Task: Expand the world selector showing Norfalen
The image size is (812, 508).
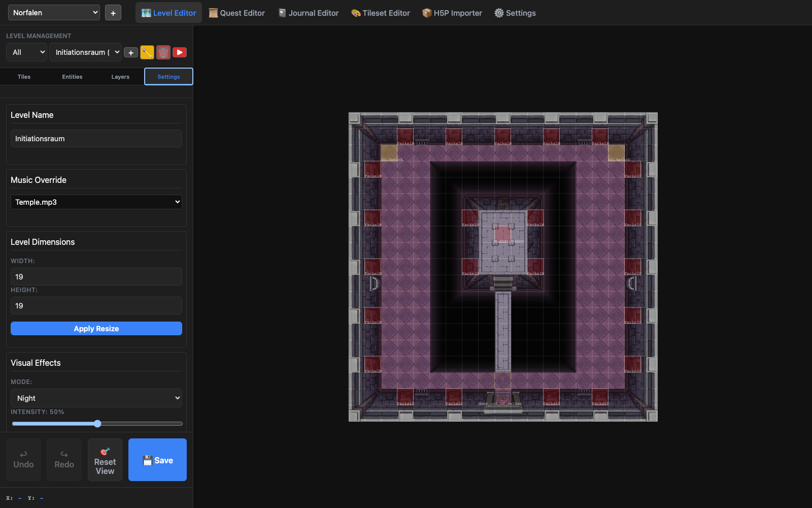Action: pyautogui.click(x=53, y=12)
